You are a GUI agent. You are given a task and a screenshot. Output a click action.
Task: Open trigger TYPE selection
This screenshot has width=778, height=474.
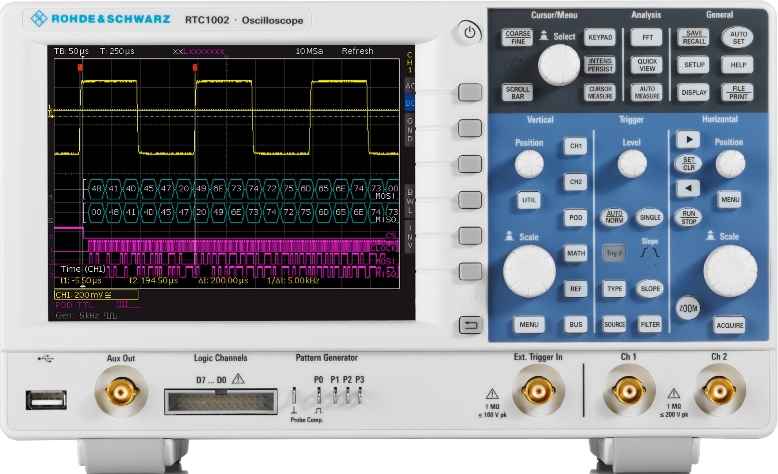pos(613,288)
